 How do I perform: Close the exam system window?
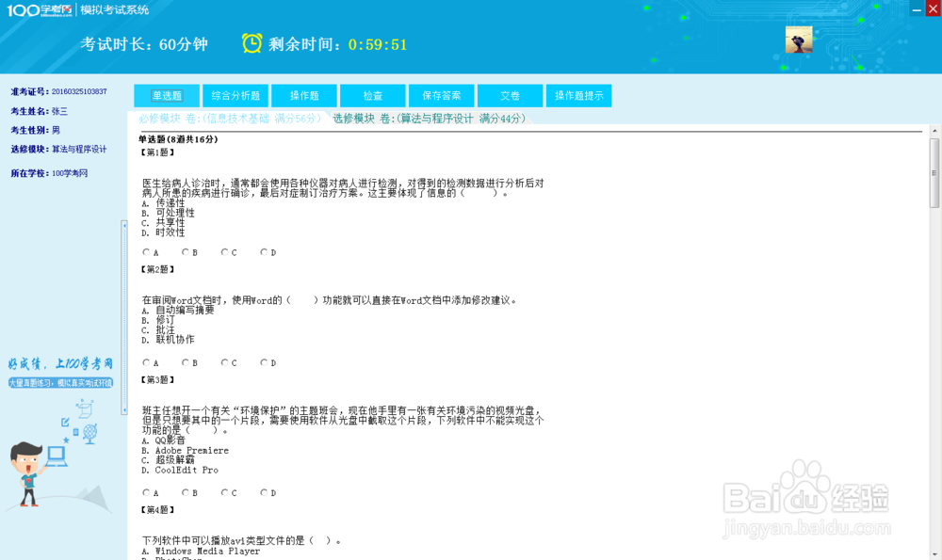pos(933,8)
